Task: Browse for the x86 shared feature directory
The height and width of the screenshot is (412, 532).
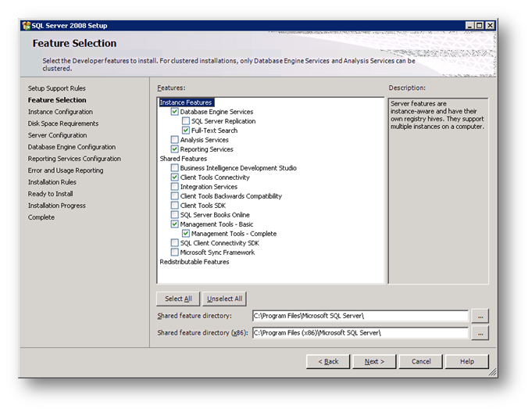Action: click(480, 333)
